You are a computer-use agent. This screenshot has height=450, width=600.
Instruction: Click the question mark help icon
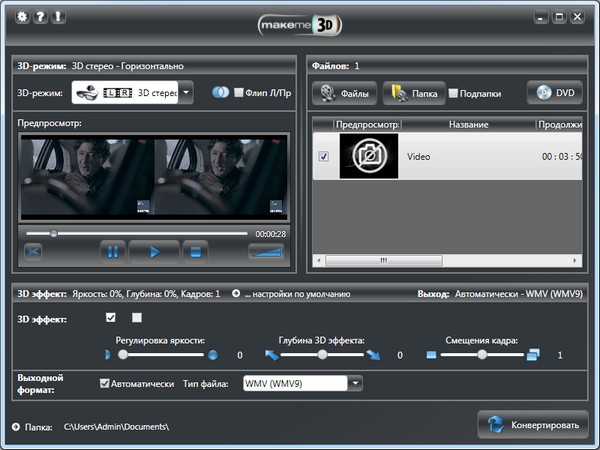(39, 18)
